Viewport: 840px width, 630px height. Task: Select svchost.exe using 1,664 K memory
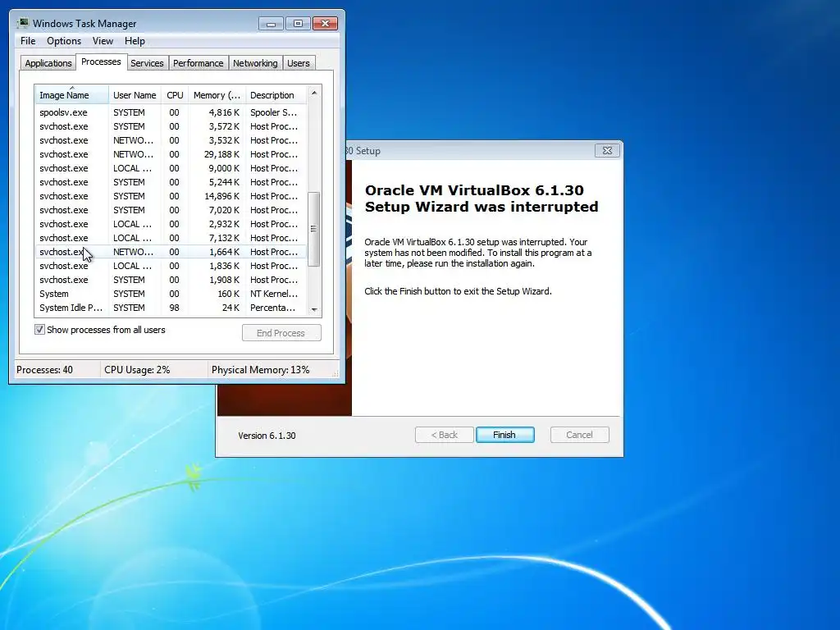pos(171,252)
